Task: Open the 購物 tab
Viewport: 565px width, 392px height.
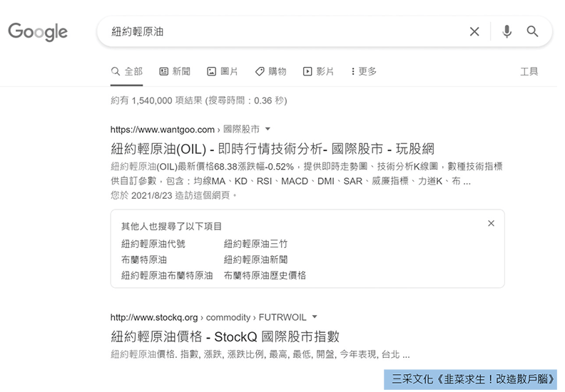Action: pyautogui.click(x=270, y=71)
